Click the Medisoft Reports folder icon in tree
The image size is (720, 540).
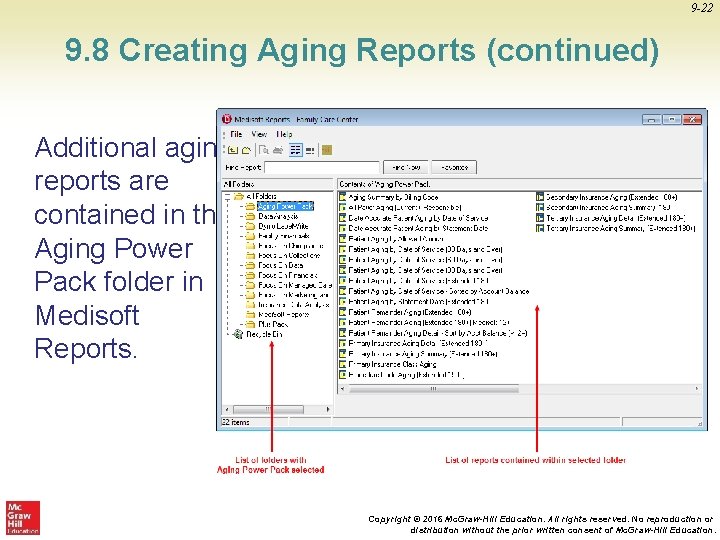point(250,315)
